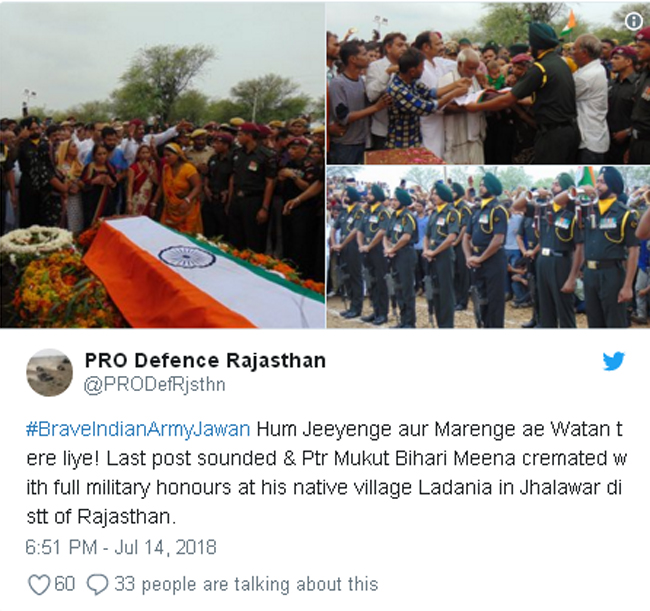Open the PRO Defence Rajasthan account name

(x=205, y=361)
